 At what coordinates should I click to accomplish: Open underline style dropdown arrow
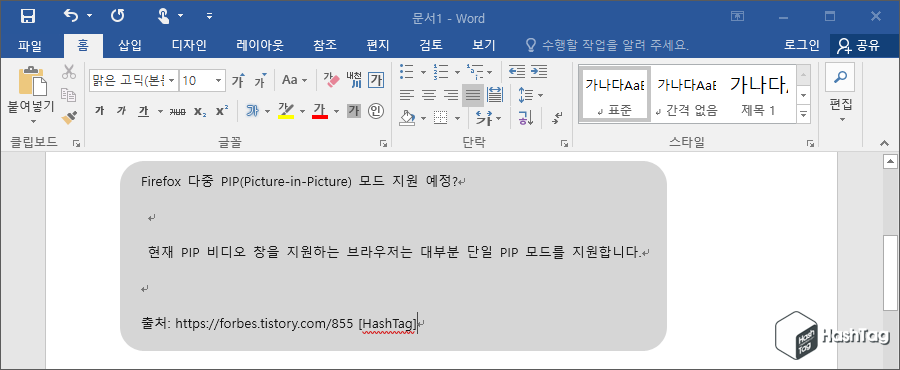(x=160, y=111)
